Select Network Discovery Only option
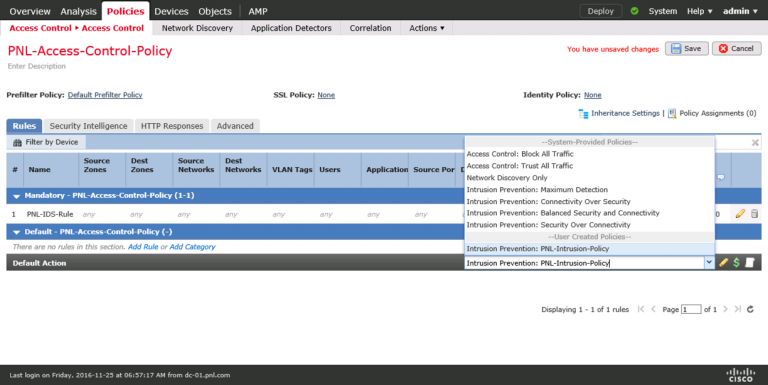The image size is (768, 385). 589,178
